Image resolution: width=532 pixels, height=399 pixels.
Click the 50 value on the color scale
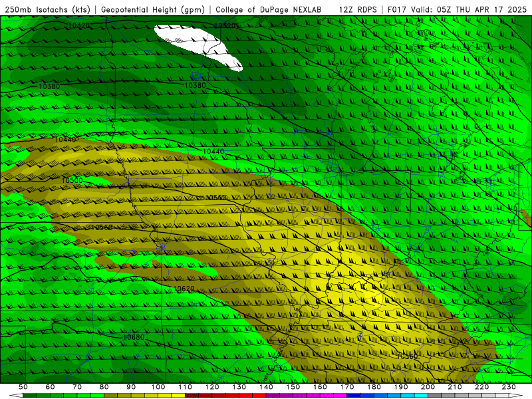click(23, 387)
